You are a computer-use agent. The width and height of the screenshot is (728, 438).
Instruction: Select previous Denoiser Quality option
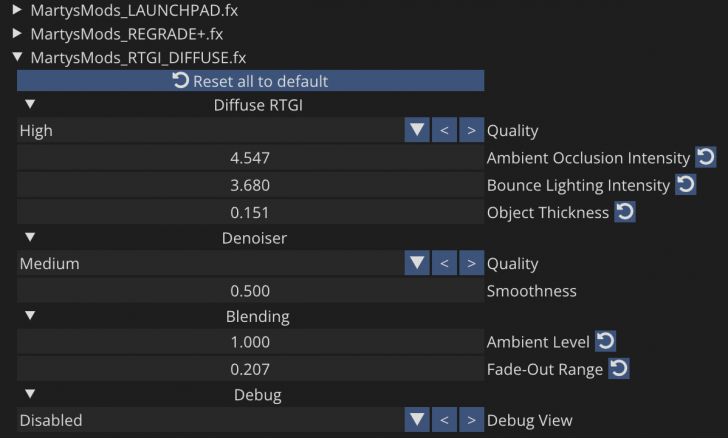[444, 263]
